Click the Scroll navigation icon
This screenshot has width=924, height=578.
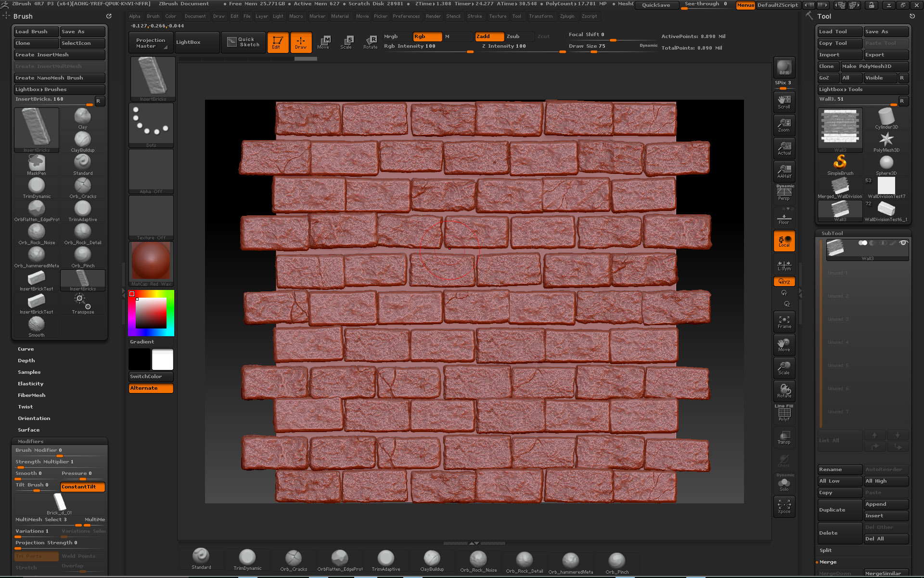(x=784, y=102)
